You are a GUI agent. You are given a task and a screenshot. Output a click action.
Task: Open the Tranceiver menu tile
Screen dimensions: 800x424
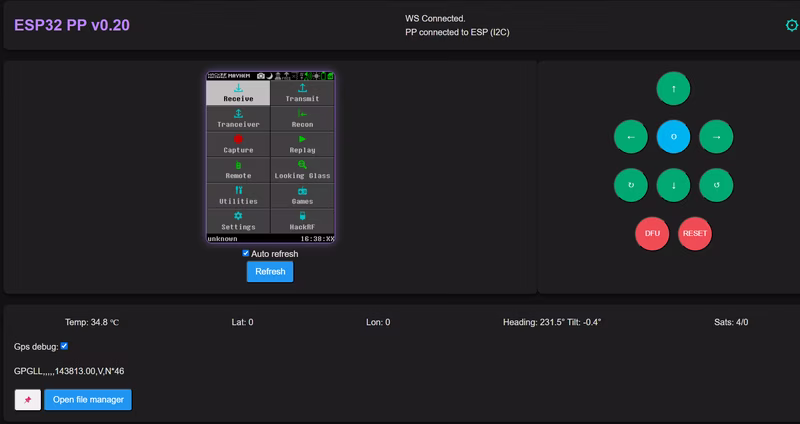pyautogui.click(x=238, y=118)
